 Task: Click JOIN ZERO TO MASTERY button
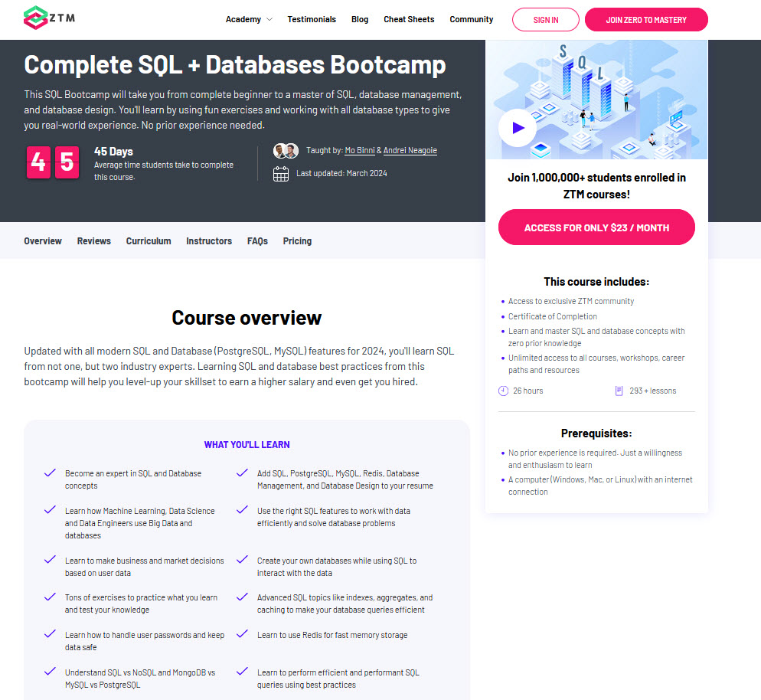[646, 20]
